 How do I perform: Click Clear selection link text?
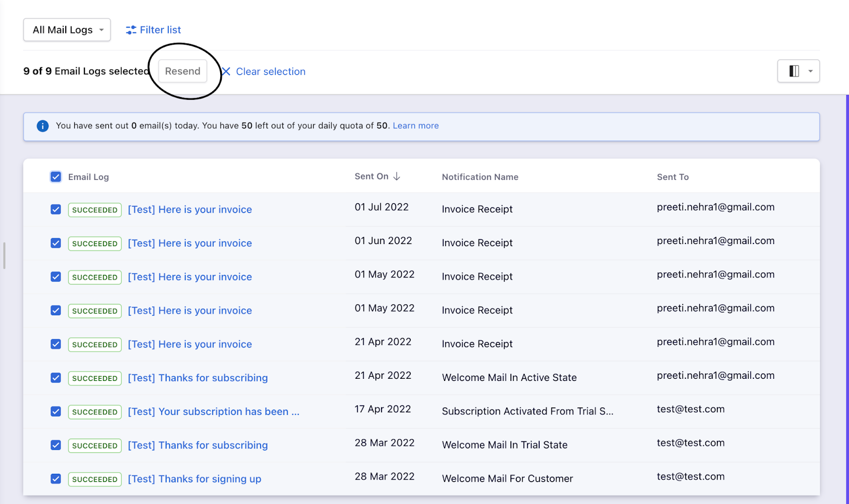[x=271, y=72]
